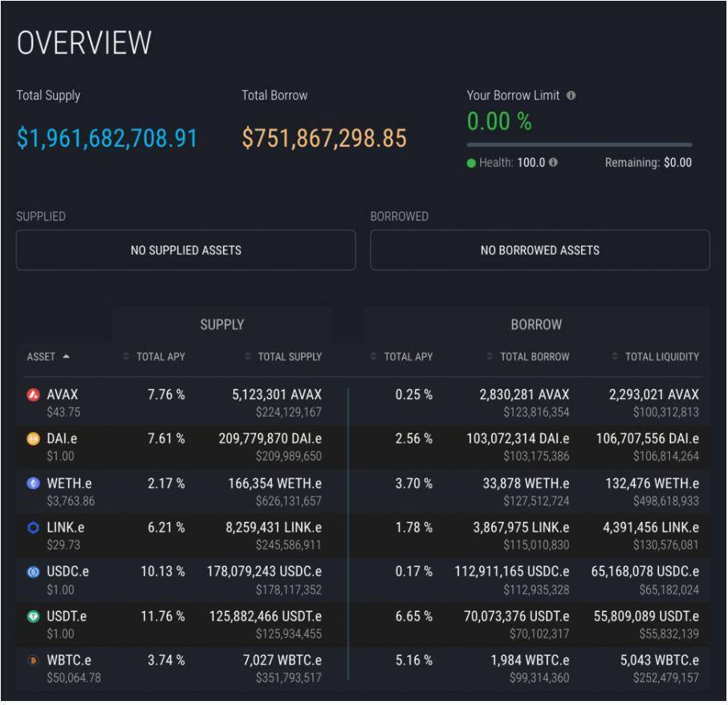728x705 pixels.
Task: Click 106,707,556 DAI.e total liquidity cell
Action: point(647,439)
